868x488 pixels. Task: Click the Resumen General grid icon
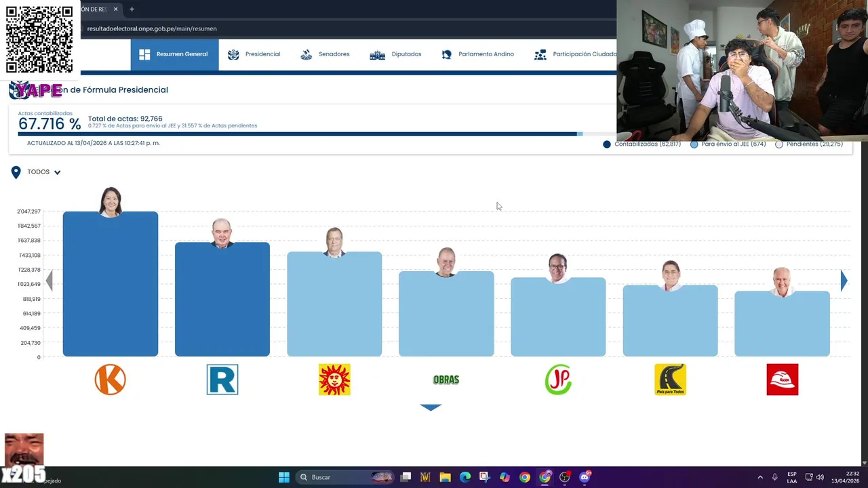[x=144, y=54]
